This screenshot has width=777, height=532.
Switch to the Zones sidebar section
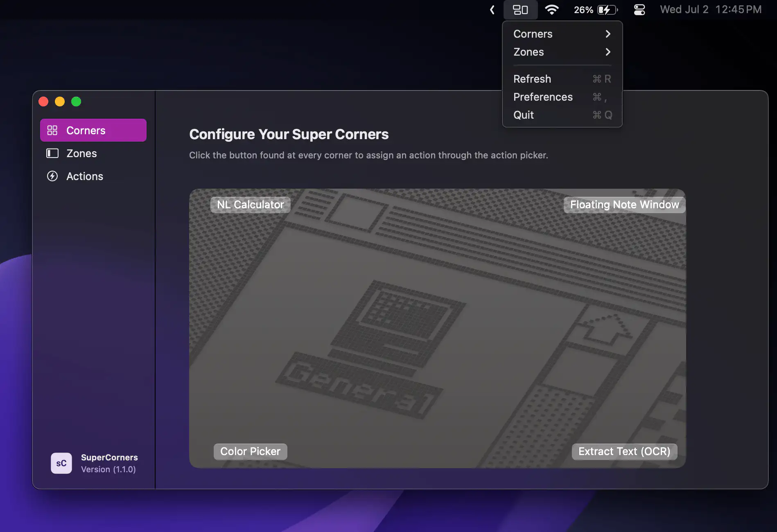(93, 153)
